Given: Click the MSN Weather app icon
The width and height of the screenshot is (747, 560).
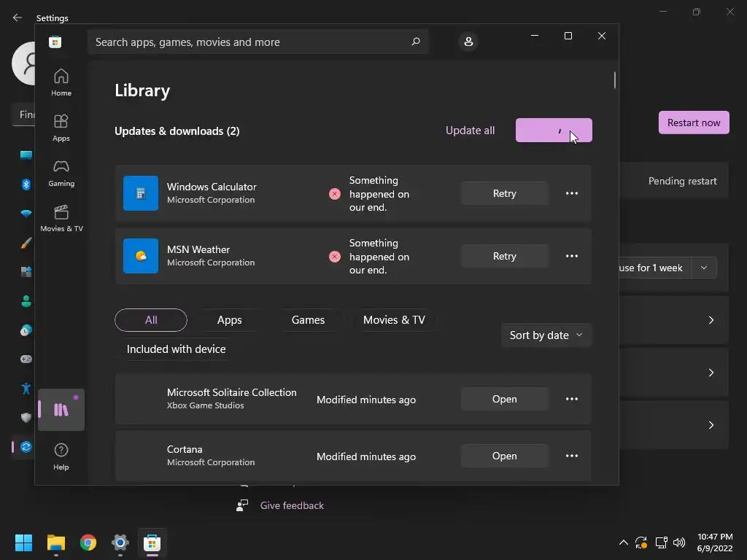Looking at the screenshot, I should pos(141,256).
